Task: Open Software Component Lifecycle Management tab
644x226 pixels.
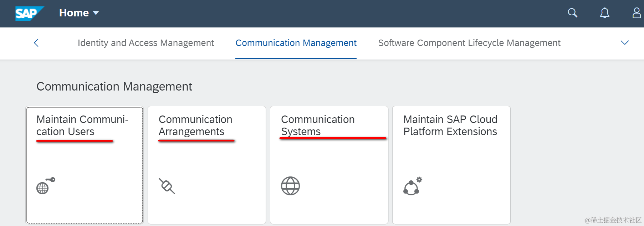Action: click(469, 43)
